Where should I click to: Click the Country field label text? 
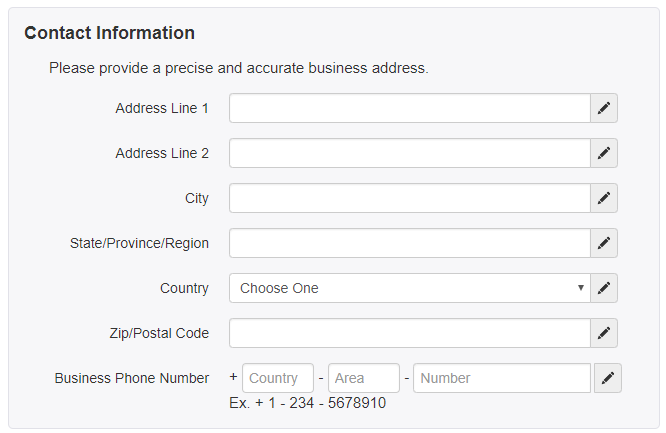point(184,289)
